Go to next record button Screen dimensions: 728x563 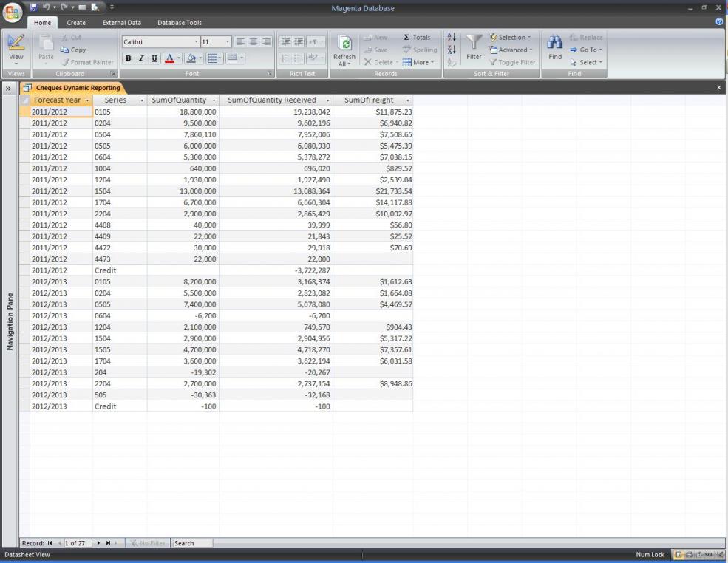click(98, 542)
